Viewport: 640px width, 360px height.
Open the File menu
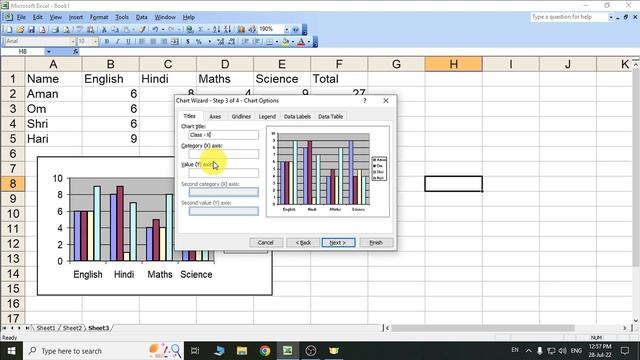[21, 17]
